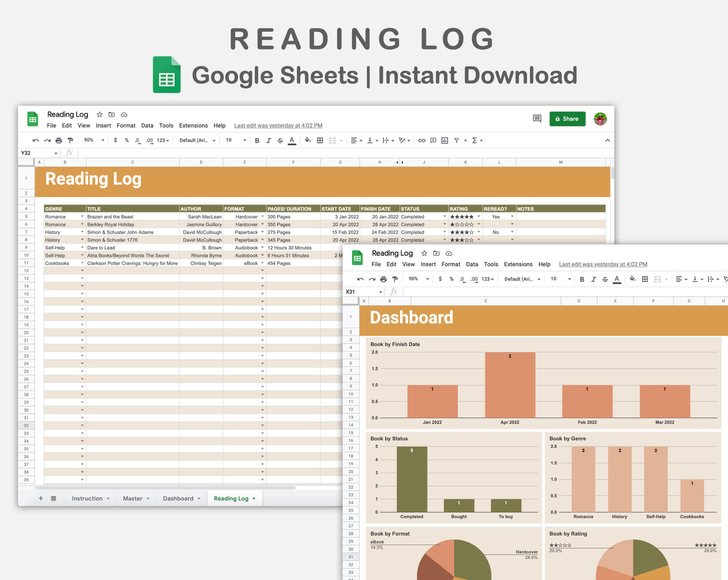Expand the Genre dropdown for Romance row
Viewport: 728px width, 580px height.
[82, 216]
